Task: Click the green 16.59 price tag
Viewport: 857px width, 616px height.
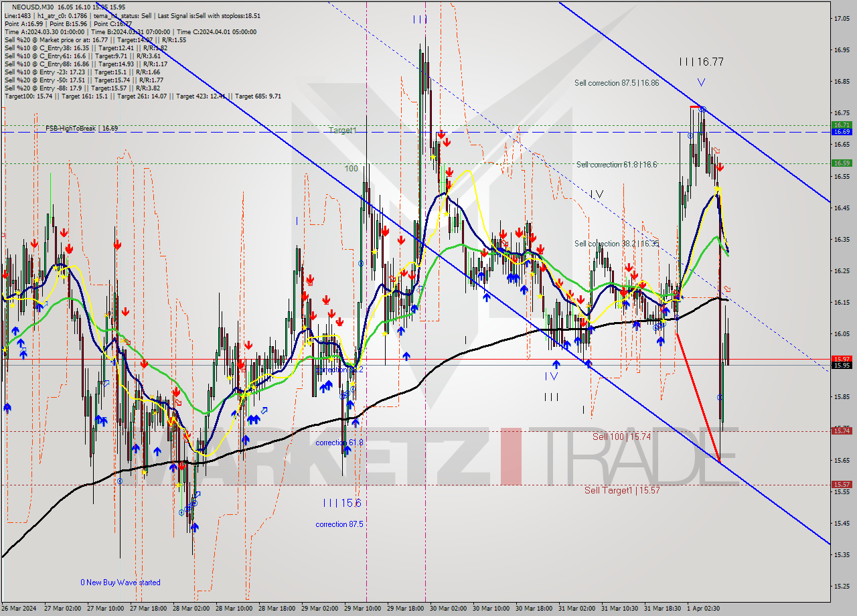Action: click(x=842, y=163)
